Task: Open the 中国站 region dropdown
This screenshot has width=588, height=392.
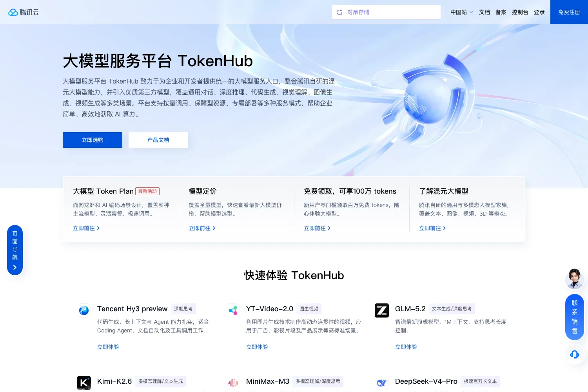Action: click(x=461, y=12)
